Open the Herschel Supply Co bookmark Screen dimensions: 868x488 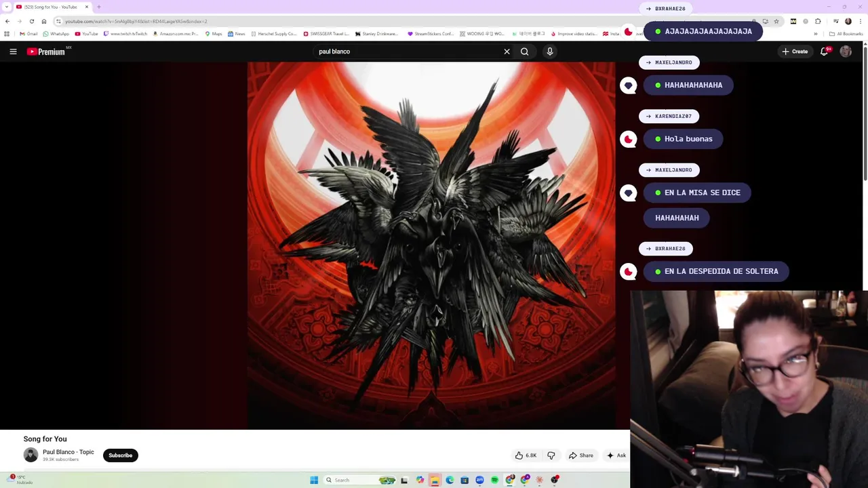click(x=274, y=34)
